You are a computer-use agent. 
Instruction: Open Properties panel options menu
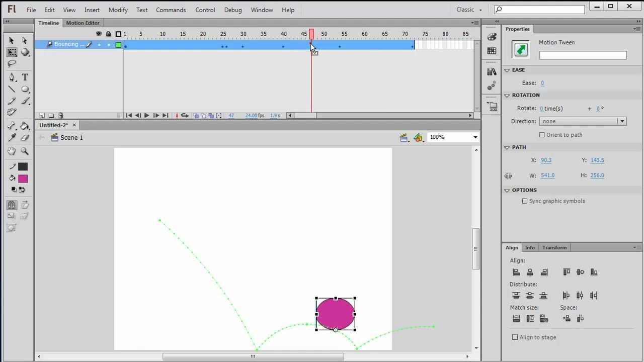point(637,29)
